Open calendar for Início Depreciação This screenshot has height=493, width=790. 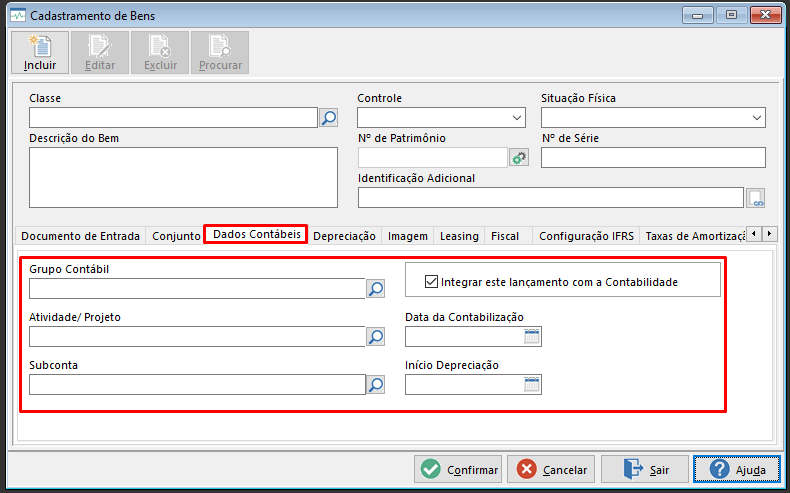(532, 385)
